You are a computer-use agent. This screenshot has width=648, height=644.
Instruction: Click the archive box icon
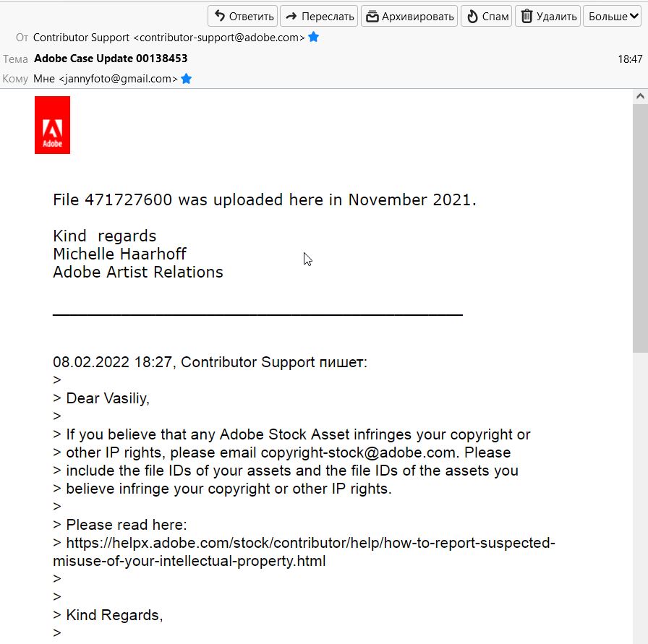click(x=373, y=16)
